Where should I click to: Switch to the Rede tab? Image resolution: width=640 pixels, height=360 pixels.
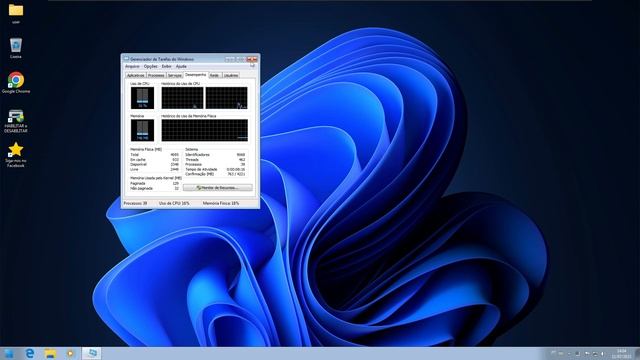click(215, 76)
